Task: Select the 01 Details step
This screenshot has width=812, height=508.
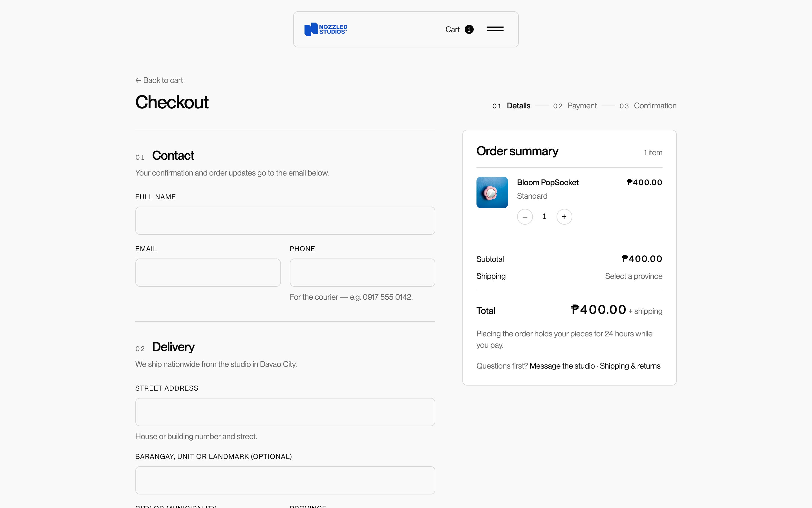Action: (x=511, y=106)
